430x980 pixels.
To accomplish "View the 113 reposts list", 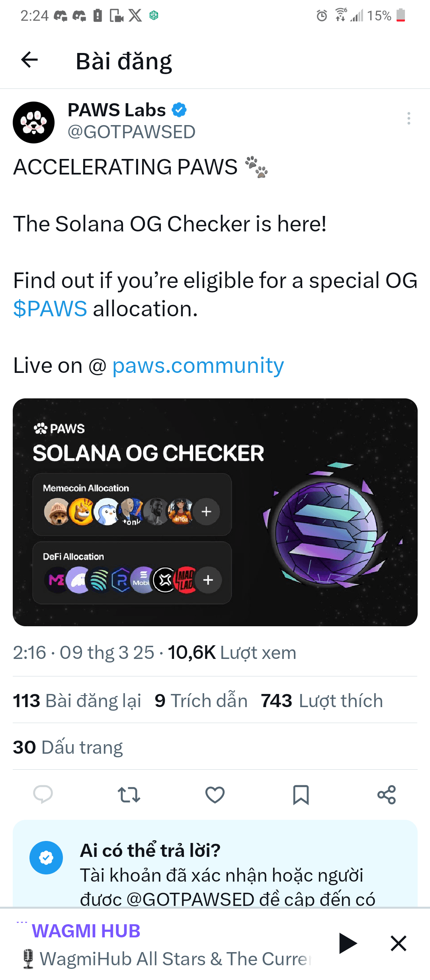I will 77,701.
